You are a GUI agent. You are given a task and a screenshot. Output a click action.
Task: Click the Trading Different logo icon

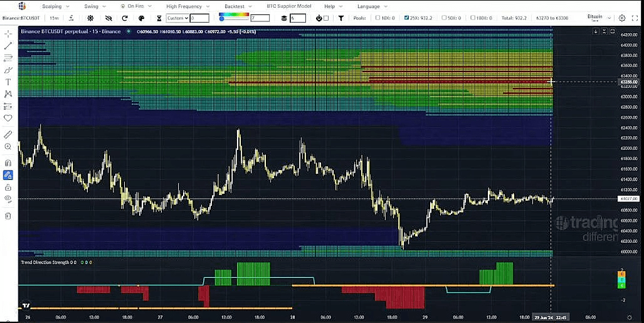tap(22, 6)
